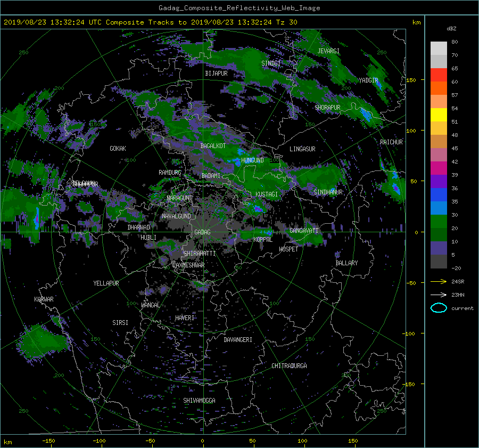Click the GOKAK city label

pos(118,148)
